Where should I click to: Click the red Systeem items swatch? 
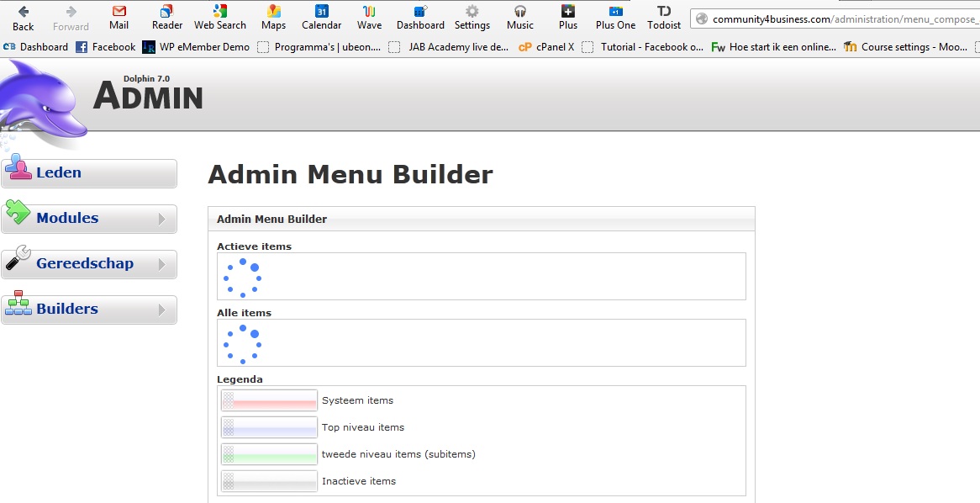(269, 400)
